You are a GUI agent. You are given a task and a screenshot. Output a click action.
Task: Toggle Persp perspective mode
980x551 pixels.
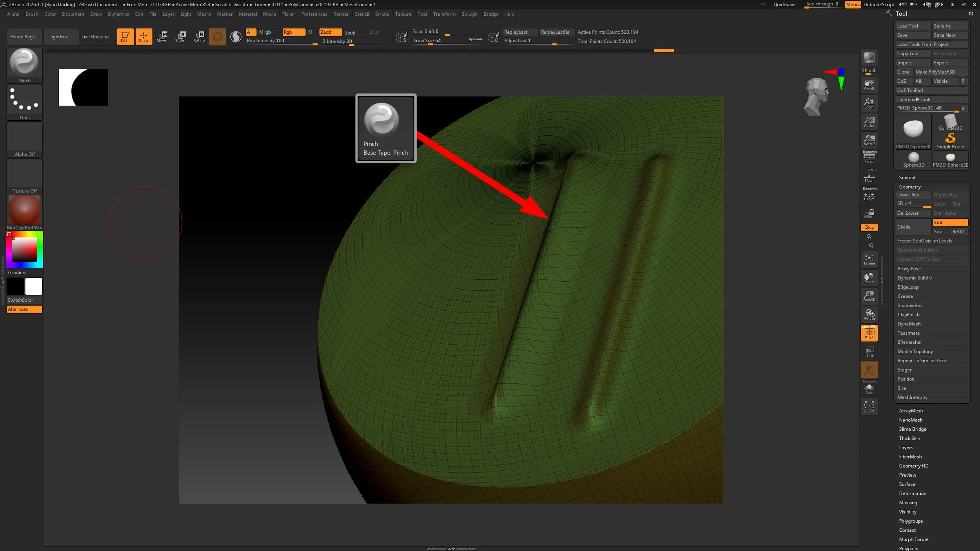869,158
